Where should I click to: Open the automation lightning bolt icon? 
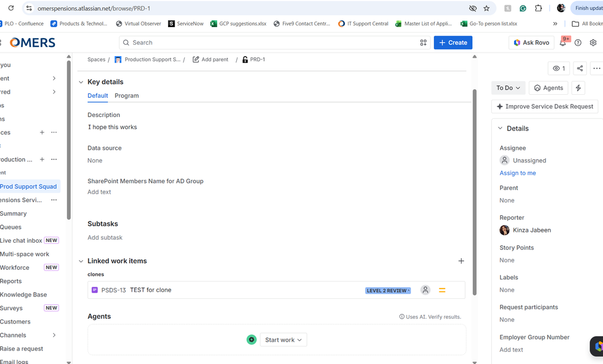(x=578, y=88)
